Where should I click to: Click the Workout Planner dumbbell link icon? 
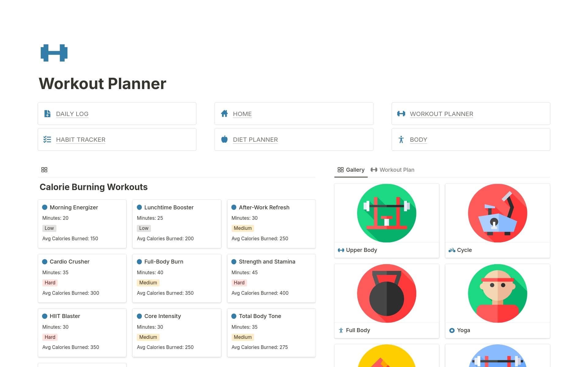pyautogui.click(x=401, y=114)
